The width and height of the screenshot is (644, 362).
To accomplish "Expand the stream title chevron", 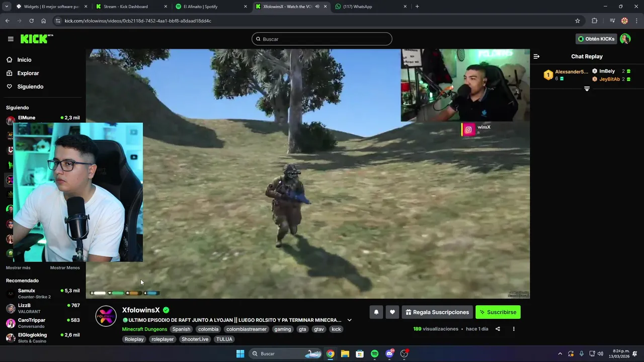I will 349,320.
